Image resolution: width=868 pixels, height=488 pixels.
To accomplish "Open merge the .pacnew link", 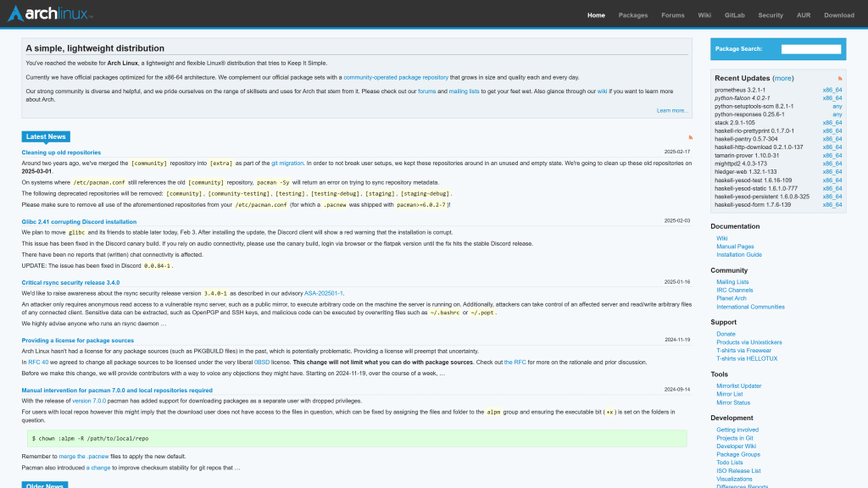I will click(84, 457).
